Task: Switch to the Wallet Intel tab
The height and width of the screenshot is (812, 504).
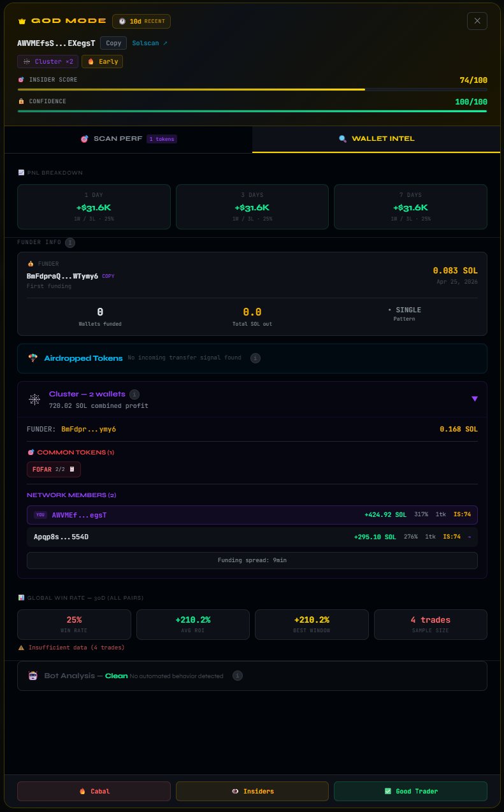Action: pos(376,139)
